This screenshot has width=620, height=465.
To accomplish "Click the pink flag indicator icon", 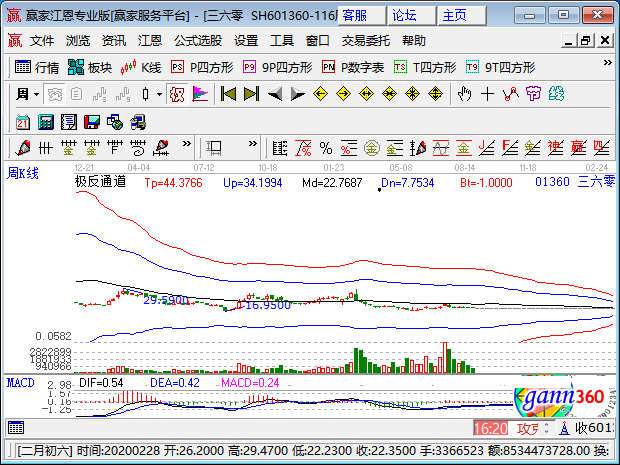I will (200, 94).
